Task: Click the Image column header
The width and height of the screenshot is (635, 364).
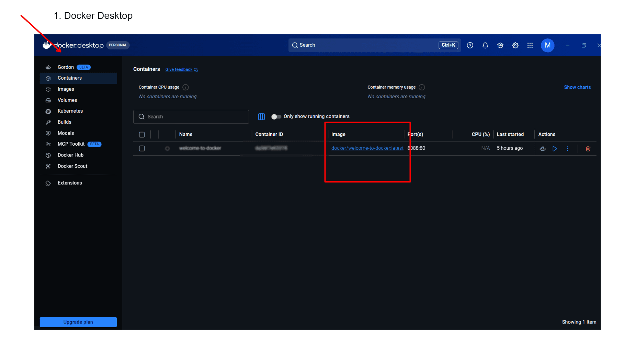Action: point(338,135)
